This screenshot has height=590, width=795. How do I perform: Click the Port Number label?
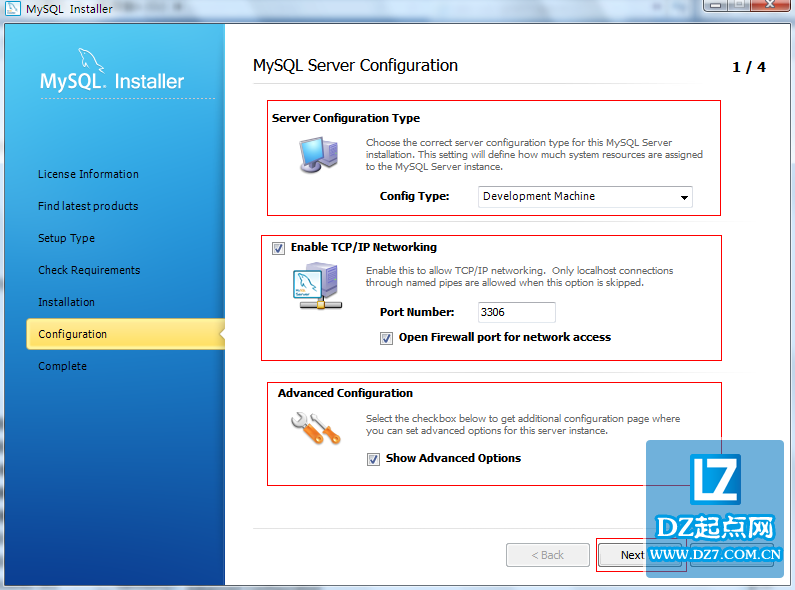[x=417, y=312]
